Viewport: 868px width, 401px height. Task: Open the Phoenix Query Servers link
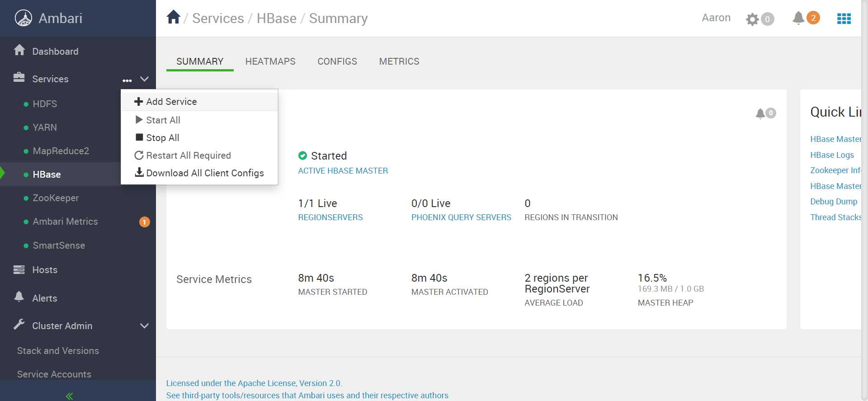coord(461,217)
